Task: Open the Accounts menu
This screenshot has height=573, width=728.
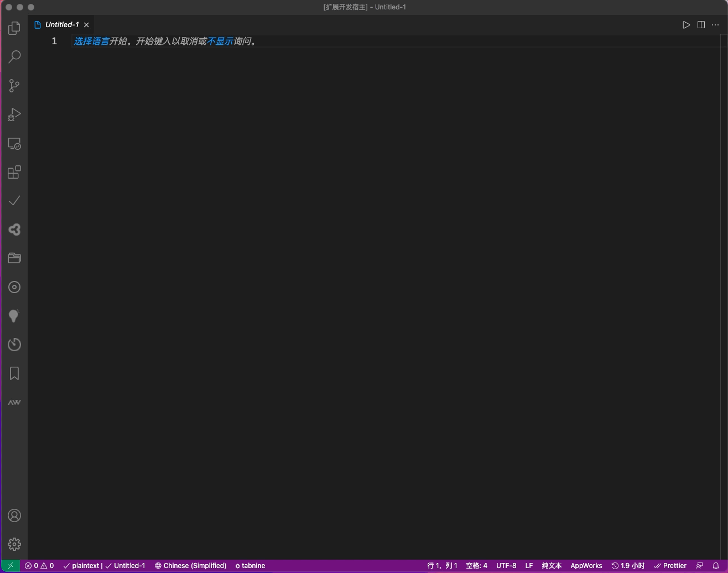Action: coord(14,515)
